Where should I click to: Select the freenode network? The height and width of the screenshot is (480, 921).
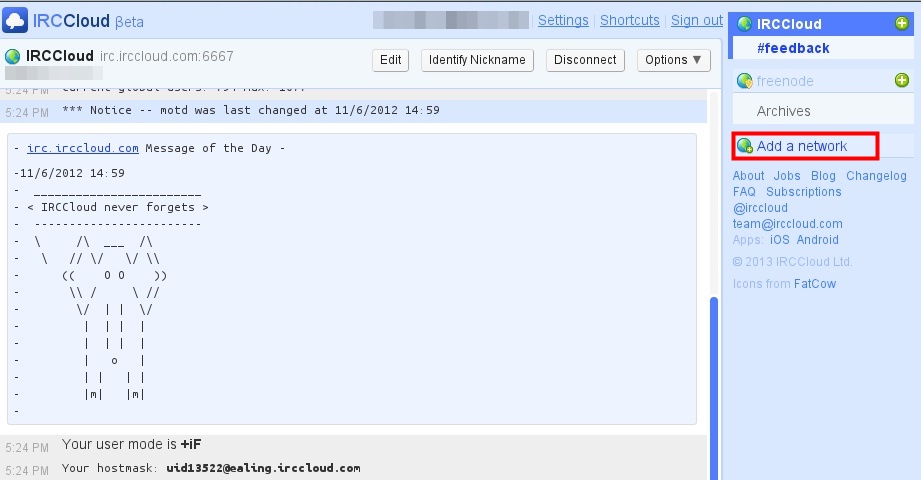point(785,81)
